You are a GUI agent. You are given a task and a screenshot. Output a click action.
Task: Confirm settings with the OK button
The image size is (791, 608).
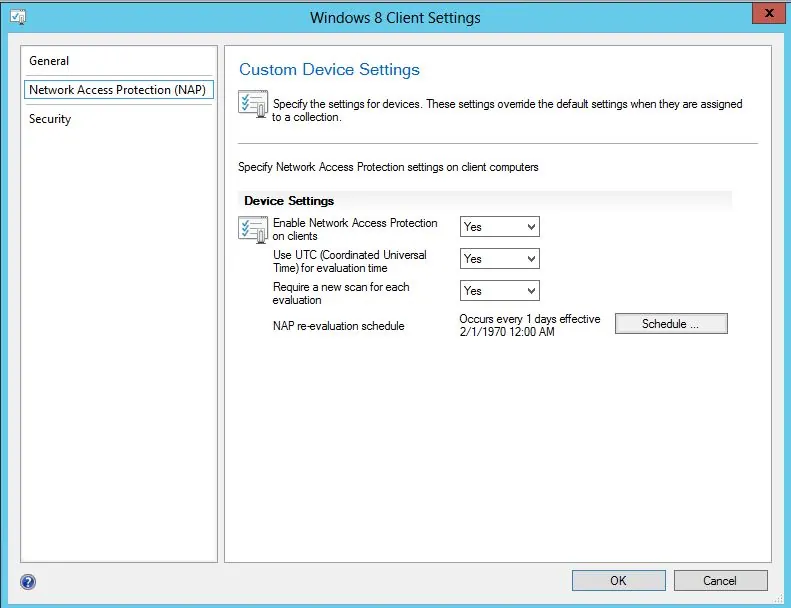click(x=618, y=581)
